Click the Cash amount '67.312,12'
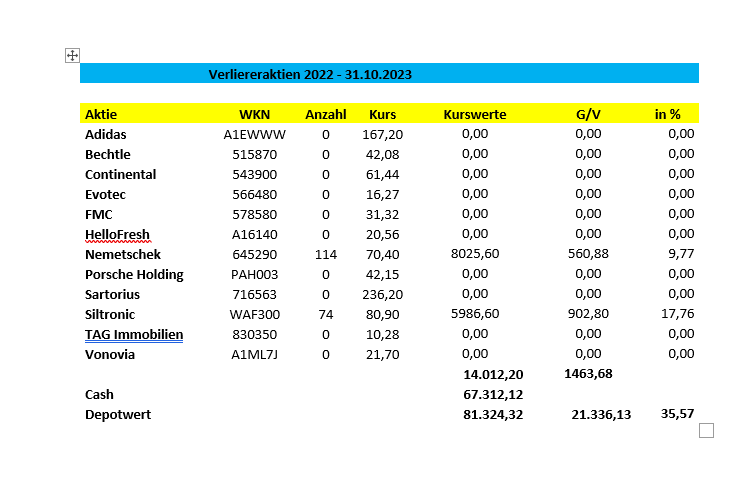Screen dimensions: 748x478 (493, 395)
